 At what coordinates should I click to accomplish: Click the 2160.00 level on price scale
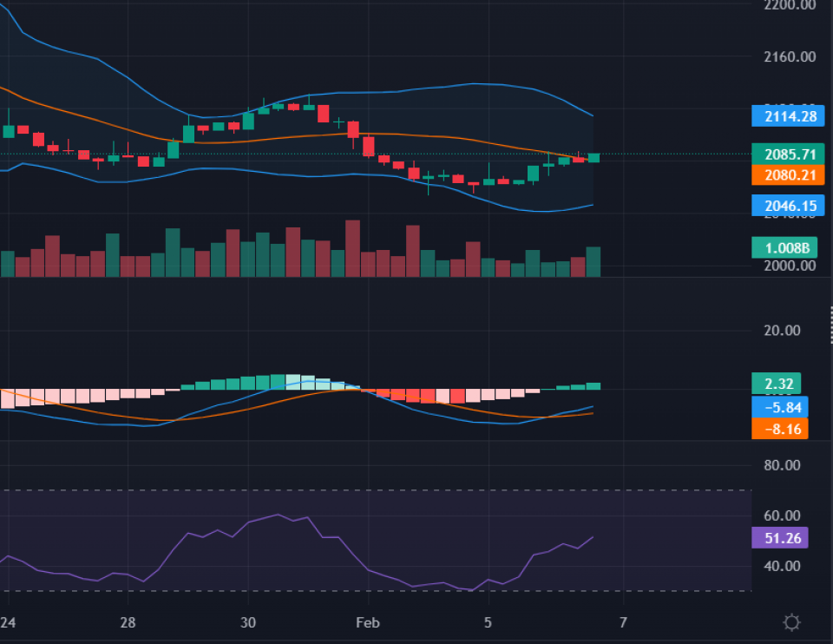[790, 57]
